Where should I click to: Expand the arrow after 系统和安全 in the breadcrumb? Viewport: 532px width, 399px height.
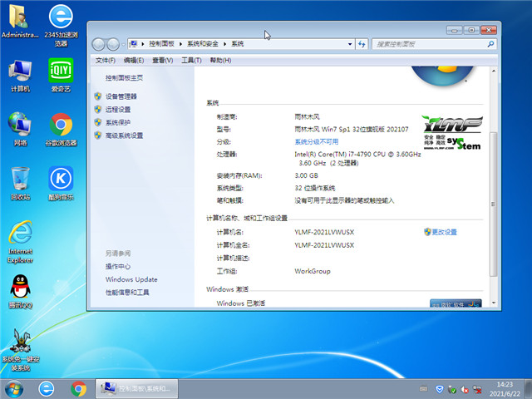click(224, 44)
